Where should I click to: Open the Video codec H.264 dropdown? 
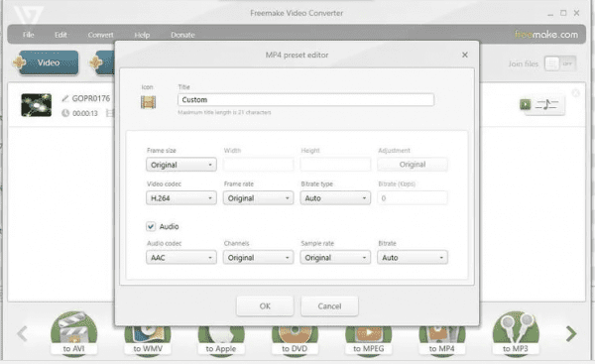(x=181, y=198)
